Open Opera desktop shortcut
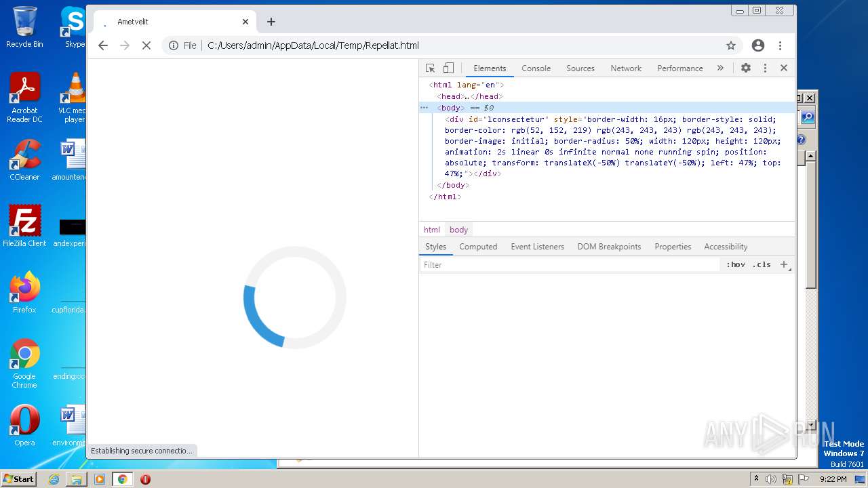 click(24, 426)
